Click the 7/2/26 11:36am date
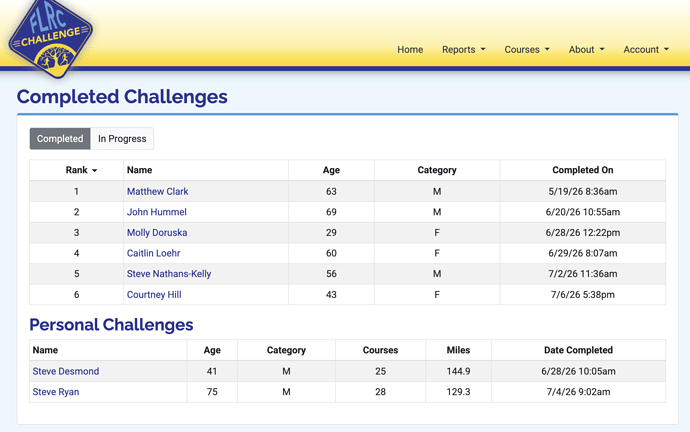 583,274
